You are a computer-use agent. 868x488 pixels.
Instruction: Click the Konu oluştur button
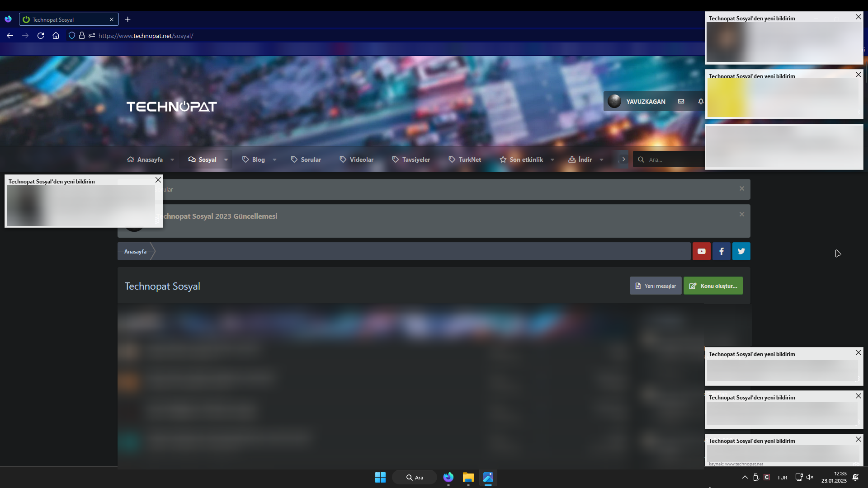[x=713, y=286]
